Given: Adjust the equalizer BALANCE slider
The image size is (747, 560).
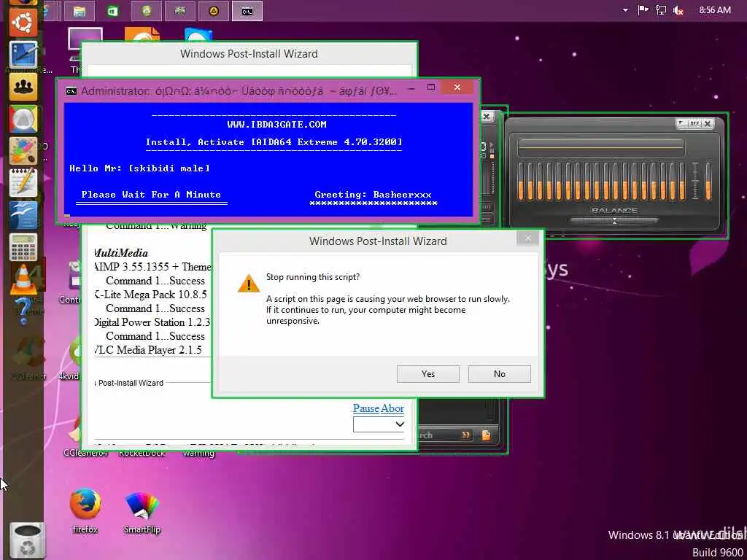Looking at the screenshot, I should [614, 220].
